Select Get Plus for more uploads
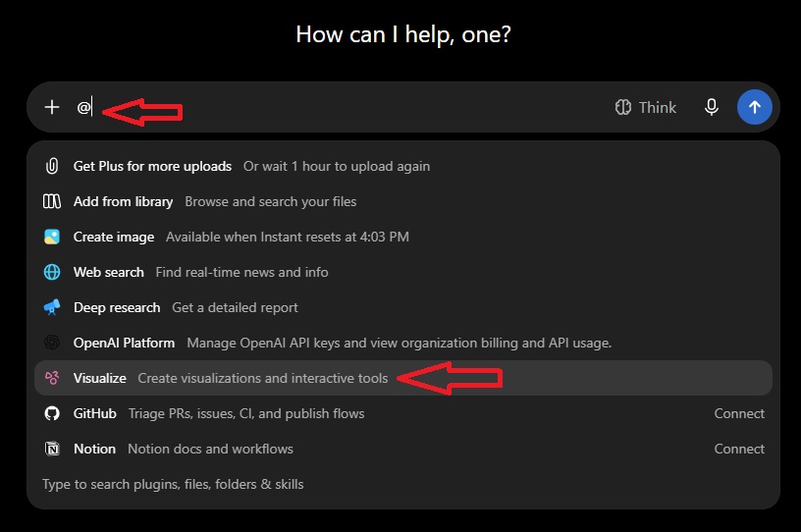Image resolution: width=801 pixels, height=532 pixels. (152, 166)
